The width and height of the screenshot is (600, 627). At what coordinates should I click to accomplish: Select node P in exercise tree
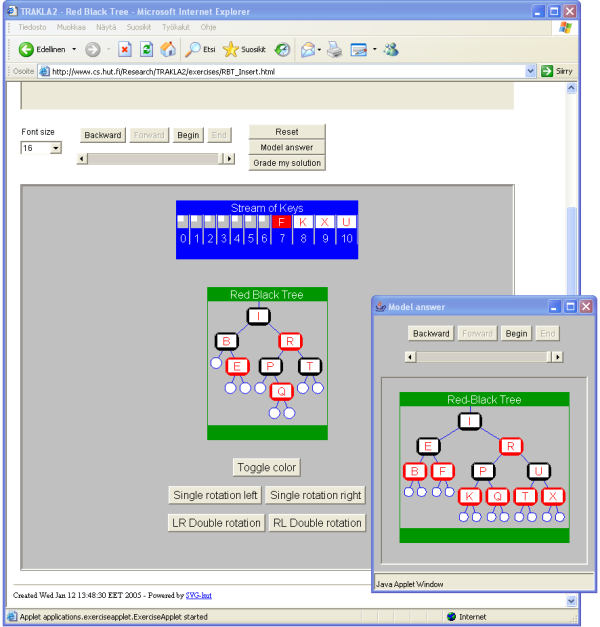coord(270,366)
